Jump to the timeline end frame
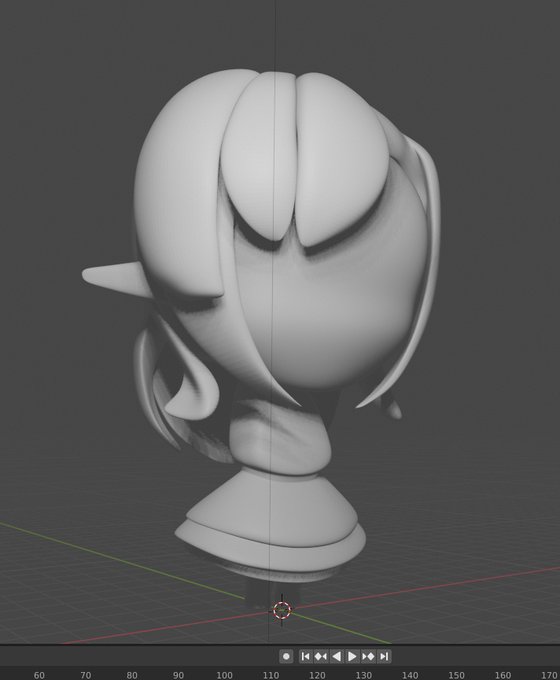 coord(384,656)
